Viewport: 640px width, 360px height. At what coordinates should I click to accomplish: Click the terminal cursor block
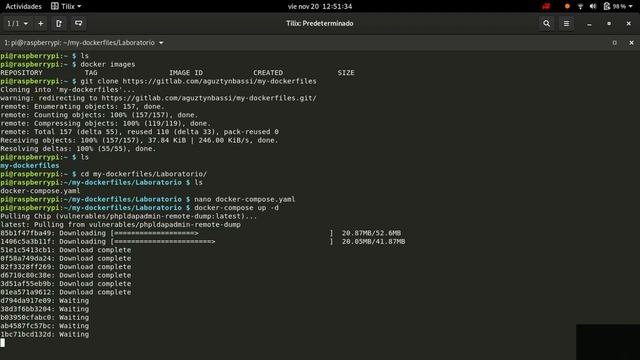3,343
